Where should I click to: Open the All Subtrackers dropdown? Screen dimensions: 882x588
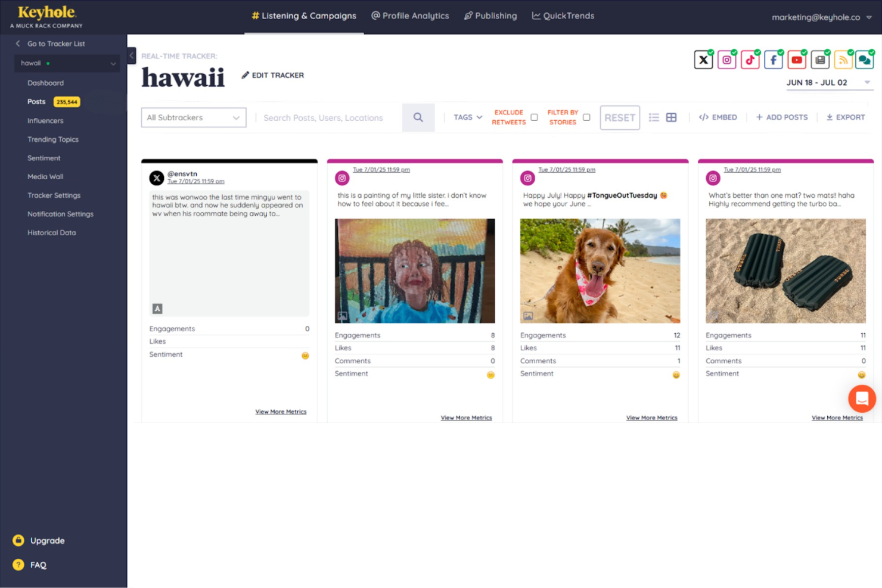(194, 117)
